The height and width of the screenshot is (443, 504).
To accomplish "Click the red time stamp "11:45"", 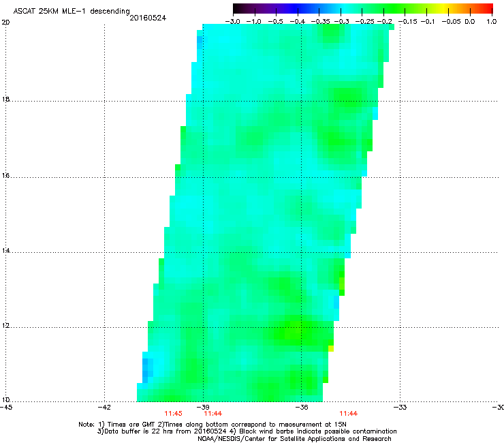I will coord(173,414).
